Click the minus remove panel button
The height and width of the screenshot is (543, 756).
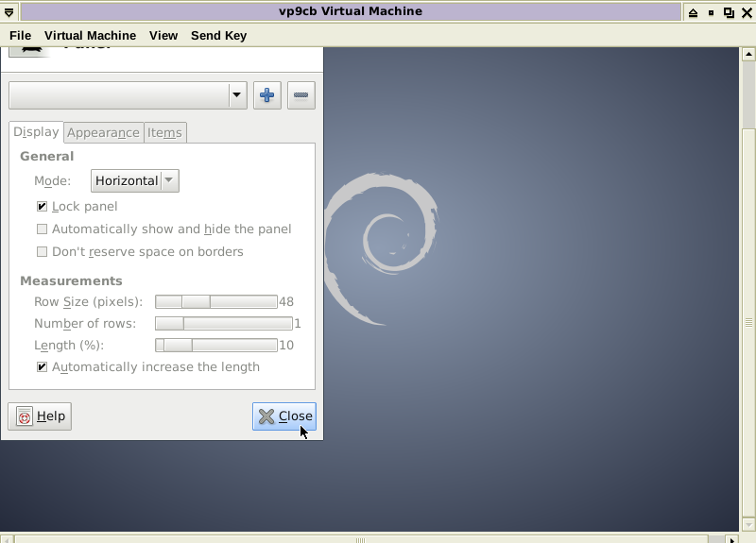[301, 95]
